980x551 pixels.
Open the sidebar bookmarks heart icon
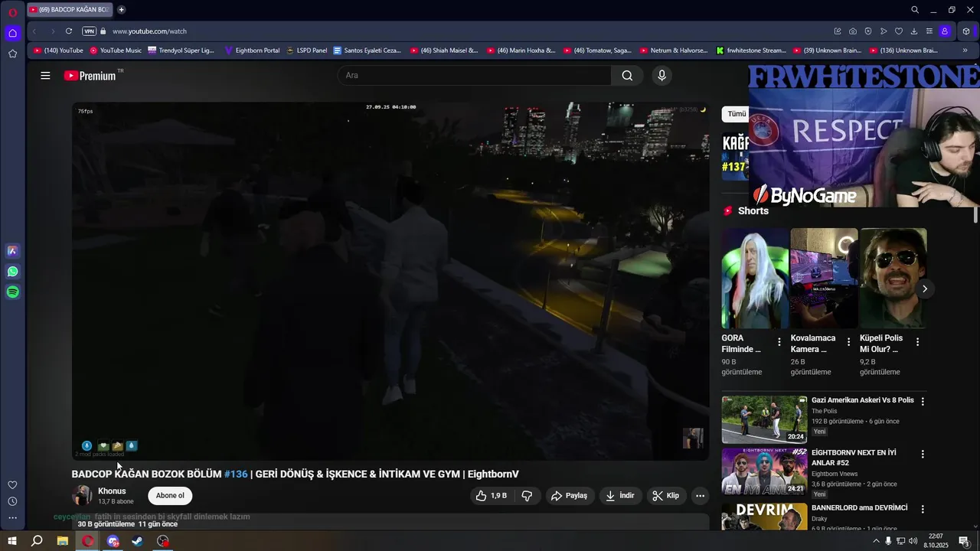point(12,485)
